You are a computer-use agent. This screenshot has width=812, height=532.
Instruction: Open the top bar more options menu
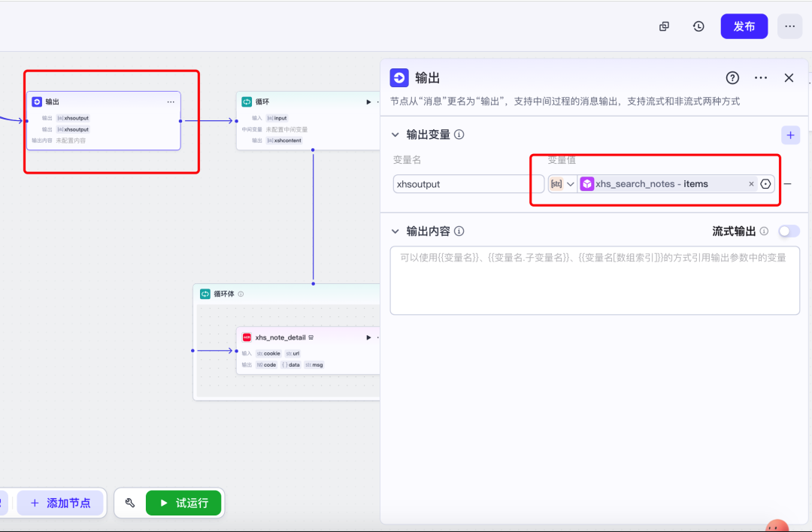pyautogui.click(x=789, y=26)
